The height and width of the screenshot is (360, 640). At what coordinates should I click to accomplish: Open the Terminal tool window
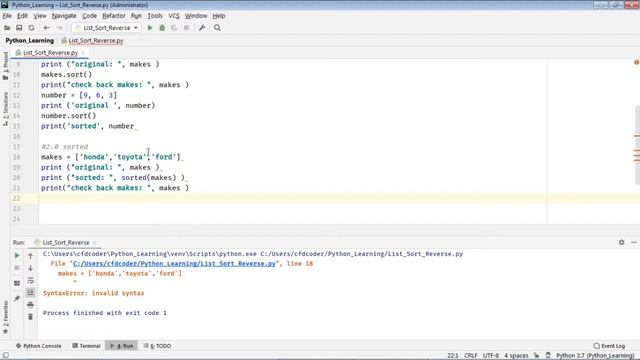click(86, 346)
